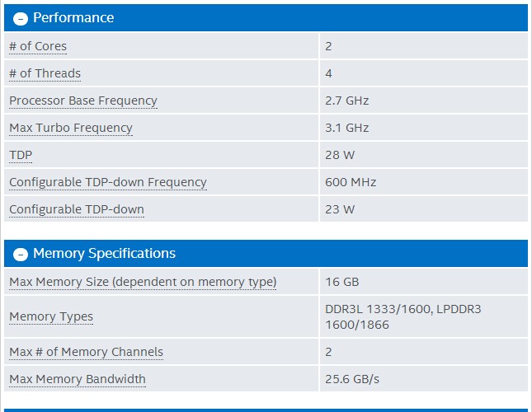Image resolution: width=532 pixels, height=412 pixels.
Task: Select the 2.7 GHz base frequency value
Action: pos(347,101)
